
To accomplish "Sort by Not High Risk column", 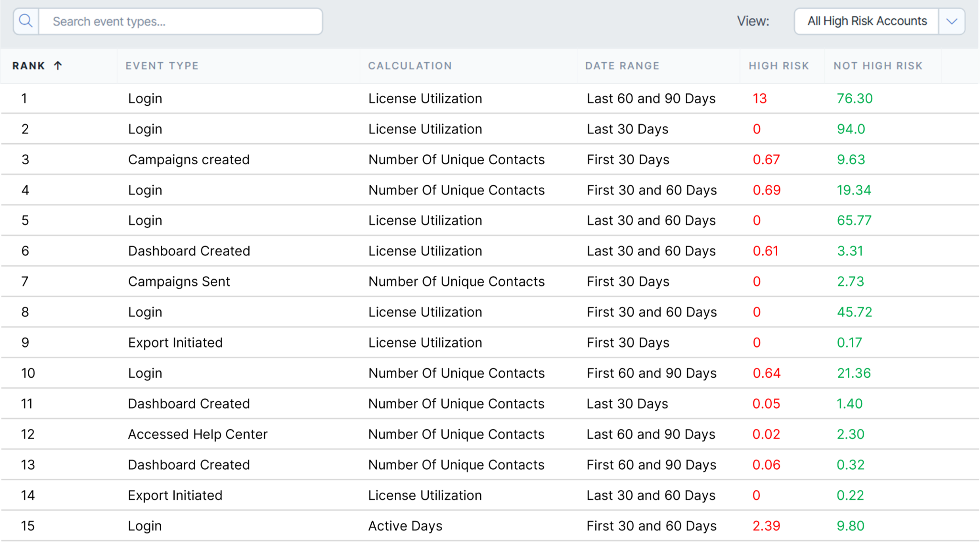I will (x=878, y=66).
